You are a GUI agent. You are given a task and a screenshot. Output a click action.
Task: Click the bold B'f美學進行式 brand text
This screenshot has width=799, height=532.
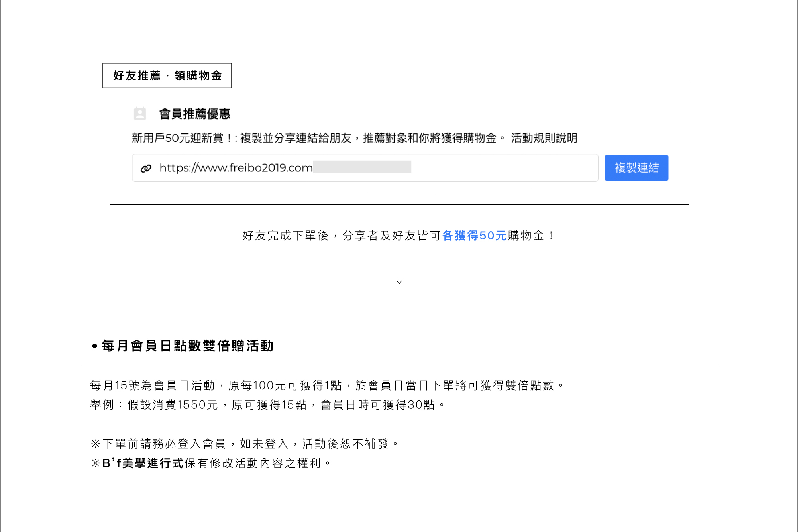coord(143,463)
